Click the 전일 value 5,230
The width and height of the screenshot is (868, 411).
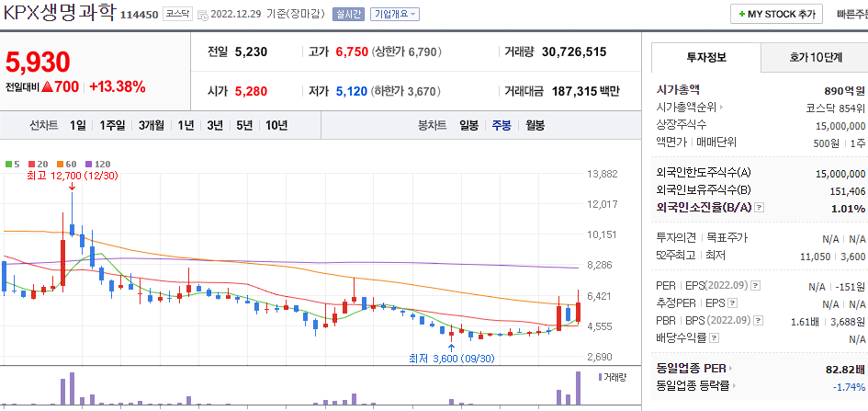[x=252, y=52]
